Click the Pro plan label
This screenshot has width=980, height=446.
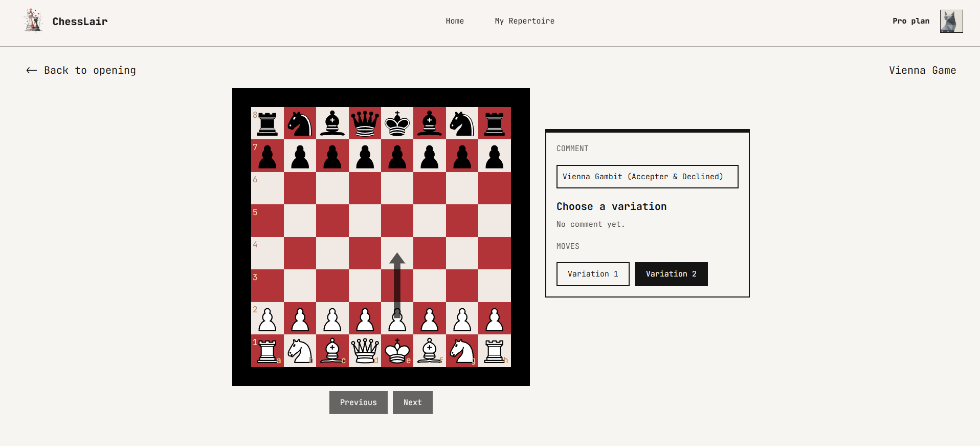[911, 21]
